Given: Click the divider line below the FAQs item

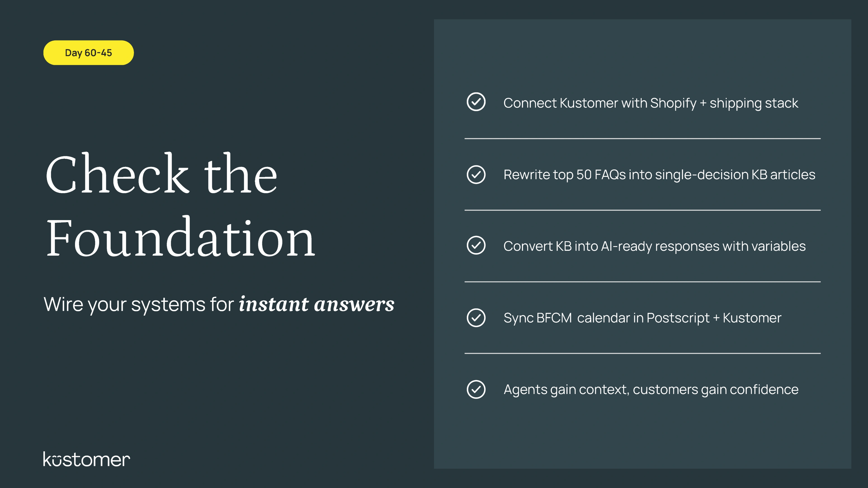Looking at the screenshot, I should click(643, 210).
